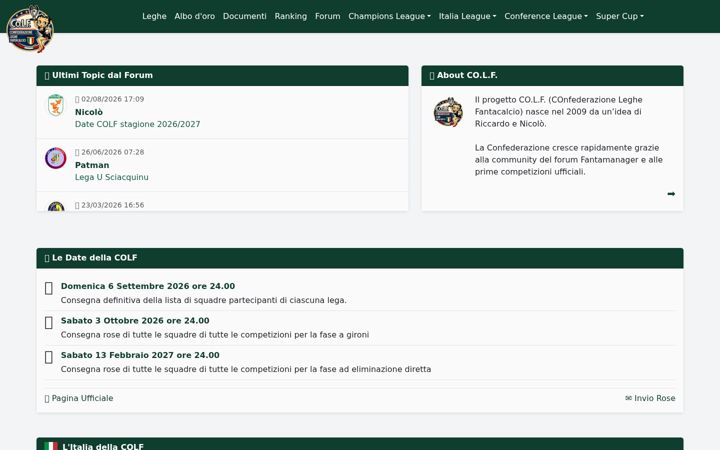Click timestamp 02/08/2026 17:09
Image resolution: width=720 pixels, height=450 pixels.
click(x=110, y=99)
